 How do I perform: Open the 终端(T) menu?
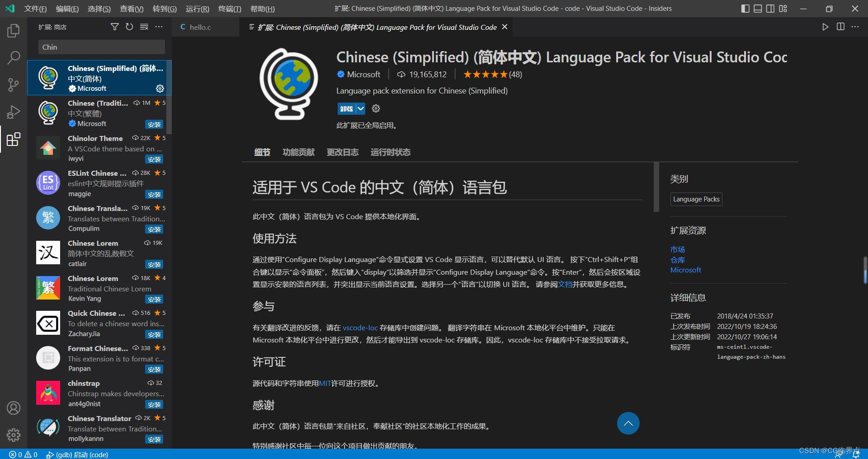pyautogui.click(x=230, y=9)
